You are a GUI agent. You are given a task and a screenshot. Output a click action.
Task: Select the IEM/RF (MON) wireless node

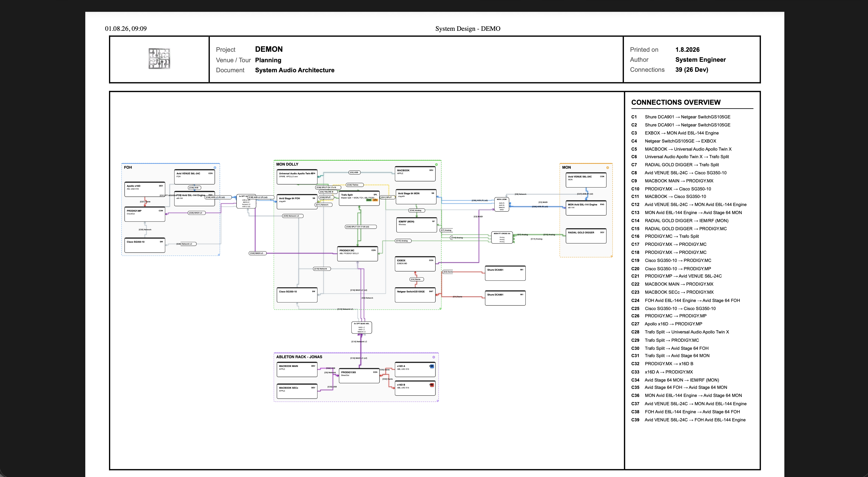[x=417, y=225]
